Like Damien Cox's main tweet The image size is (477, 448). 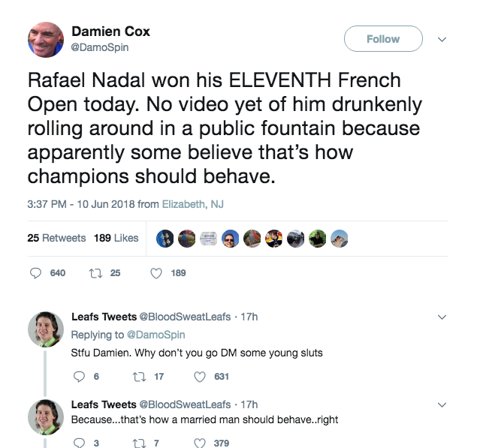tap(156, 273)
